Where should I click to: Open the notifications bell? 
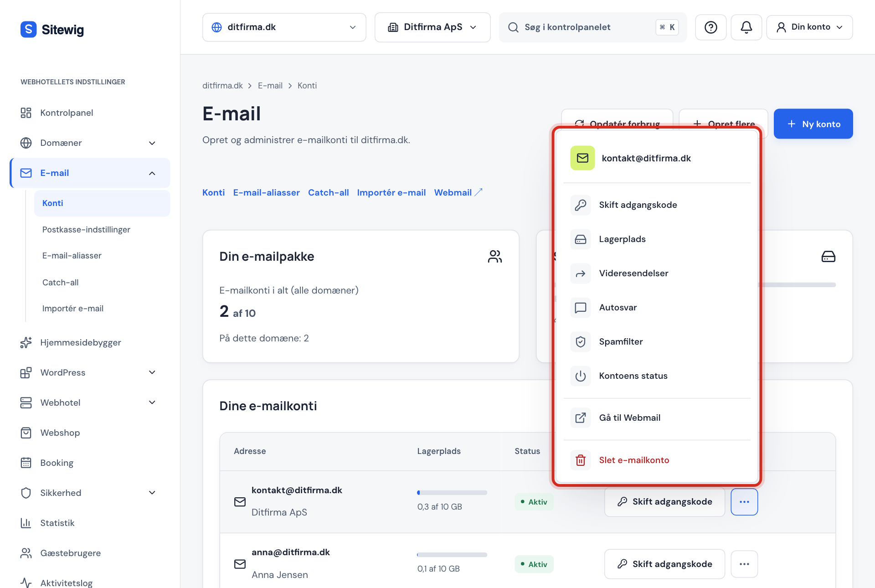pos(746,27)
